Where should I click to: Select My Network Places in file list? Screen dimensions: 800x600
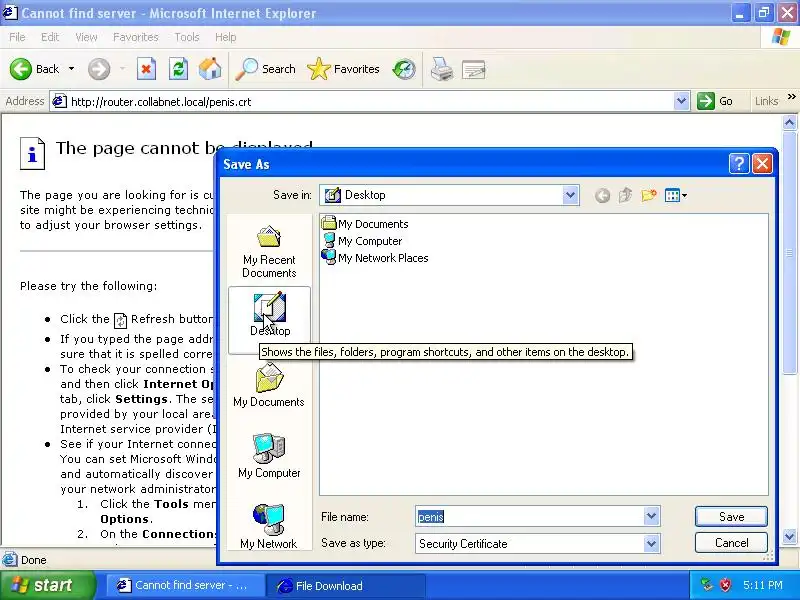(375, 258)
